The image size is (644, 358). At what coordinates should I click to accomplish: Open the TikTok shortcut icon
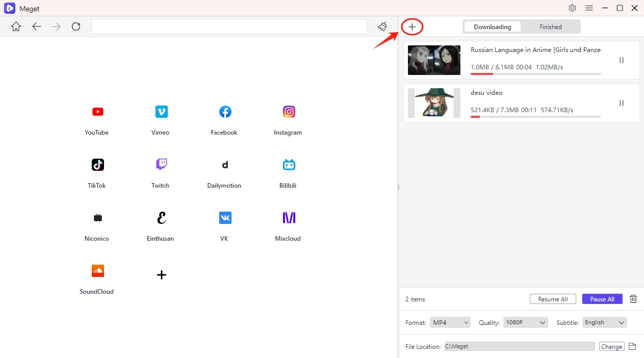97,165
